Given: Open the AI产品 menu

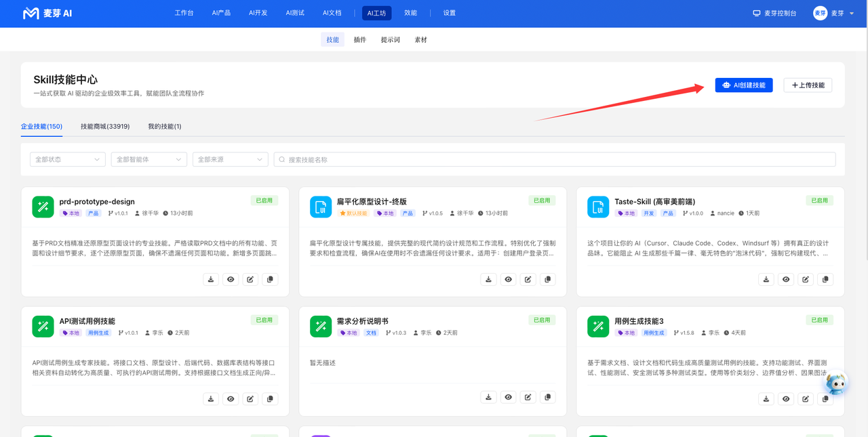Looking at the screenshot, I should point(221,13).
